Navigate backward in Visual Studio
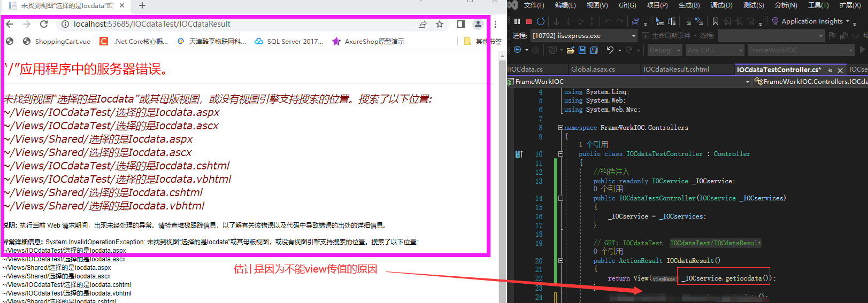Viewport: 868px width, 303px height. 517,50
